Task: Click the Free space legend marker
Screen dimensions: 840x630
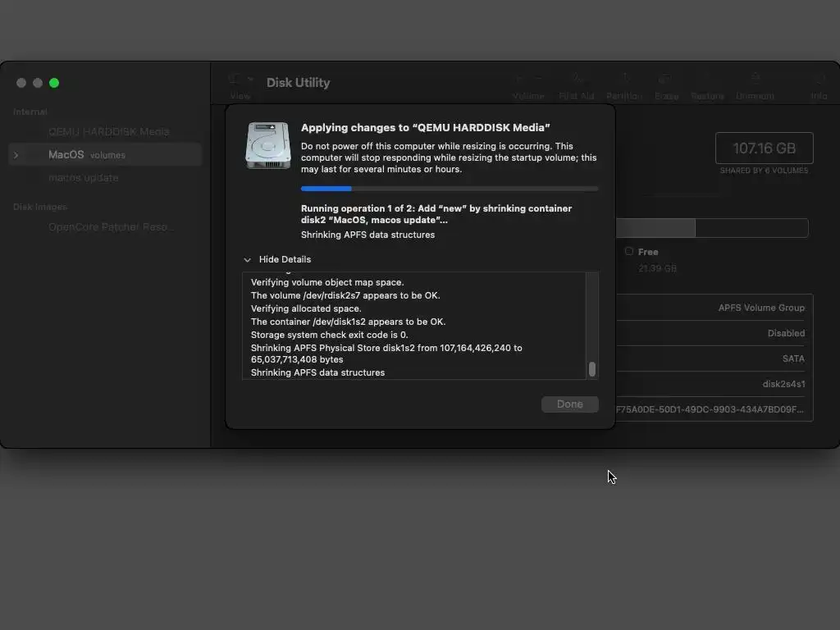Action: point(629,251)
